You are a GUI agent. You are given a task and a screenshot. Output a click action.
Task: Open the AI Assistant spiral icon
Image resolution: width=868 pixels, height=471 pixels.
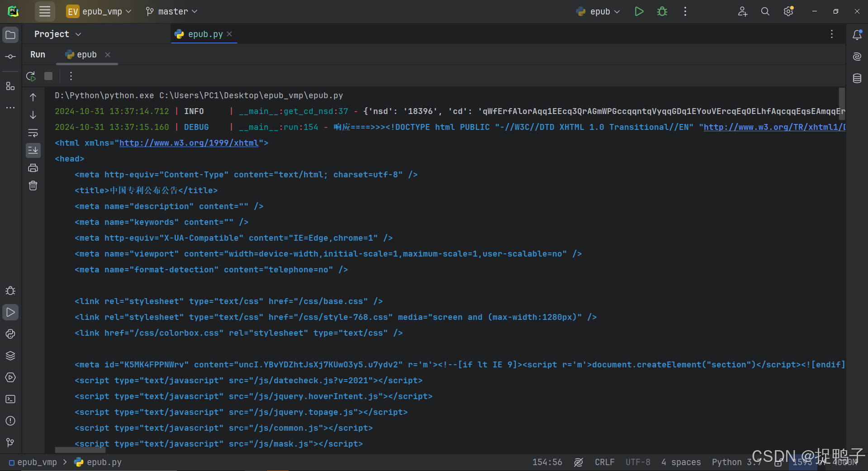pyautogui.click(x=857, y=57)
